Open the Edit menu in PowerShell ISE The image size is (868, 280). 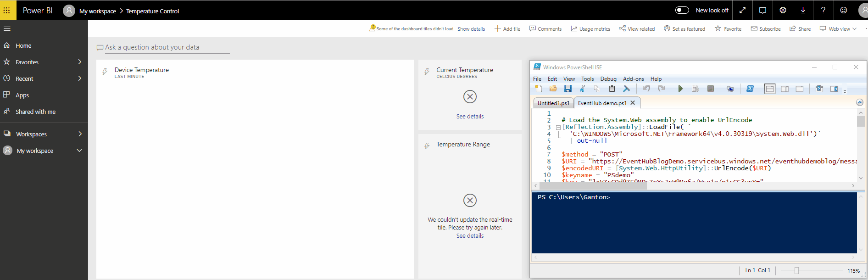click(552, 79)
